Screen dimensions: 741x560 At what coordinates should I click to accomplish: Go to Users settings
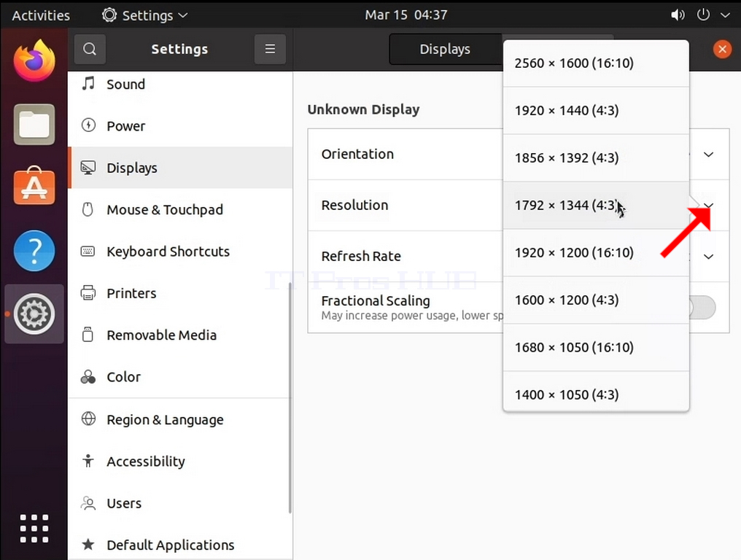click(180, 503)
